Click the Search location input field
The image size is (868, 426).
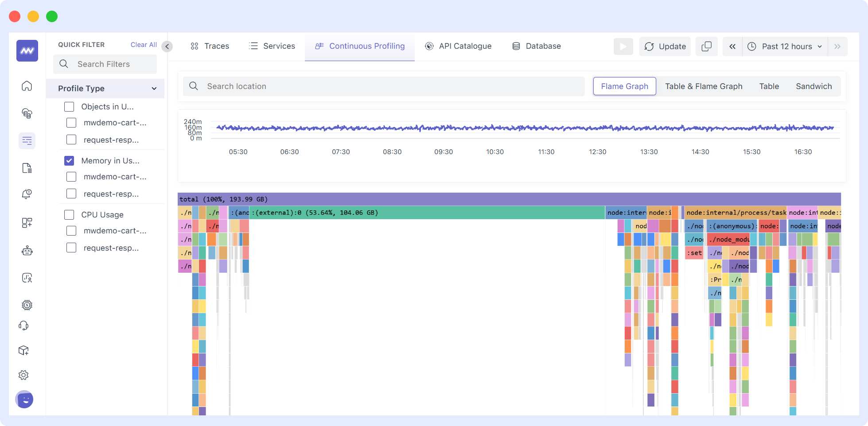coord(384,86)
